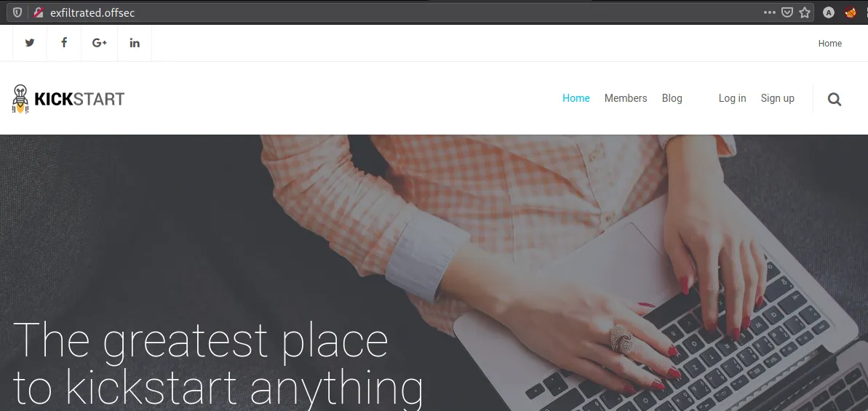View the insecure connection padlock info
This screenshot has height=411, width=868.
pos(38,12)
